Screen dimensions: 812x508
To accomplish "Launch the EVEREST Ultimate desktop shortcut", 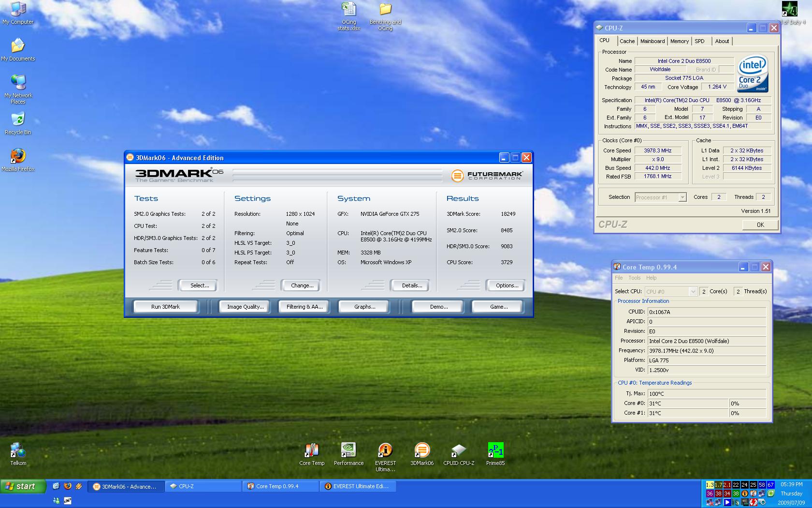I will (385, 457).
